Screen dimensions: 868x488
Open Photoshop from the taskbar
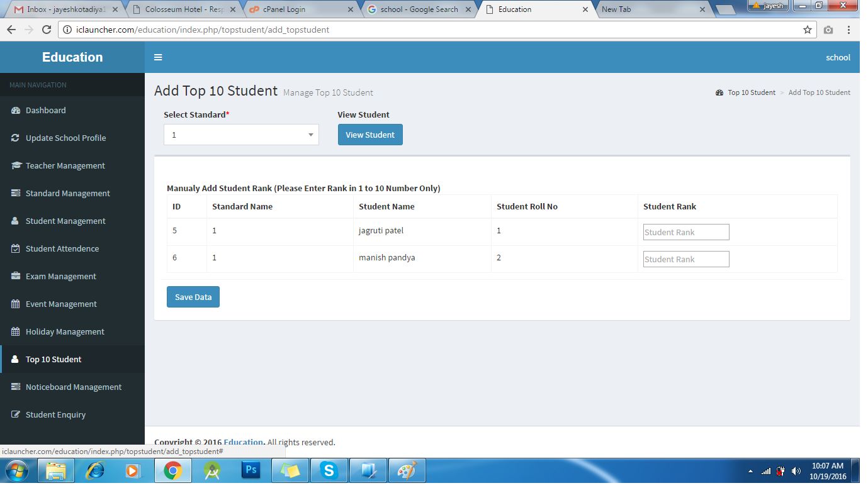tap(251, 470)
